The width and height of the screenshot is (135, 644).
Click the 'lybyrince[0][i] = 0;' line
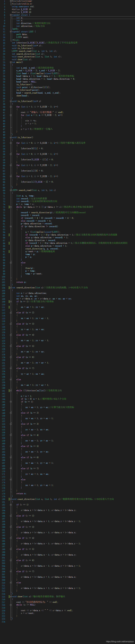point(32,149)
